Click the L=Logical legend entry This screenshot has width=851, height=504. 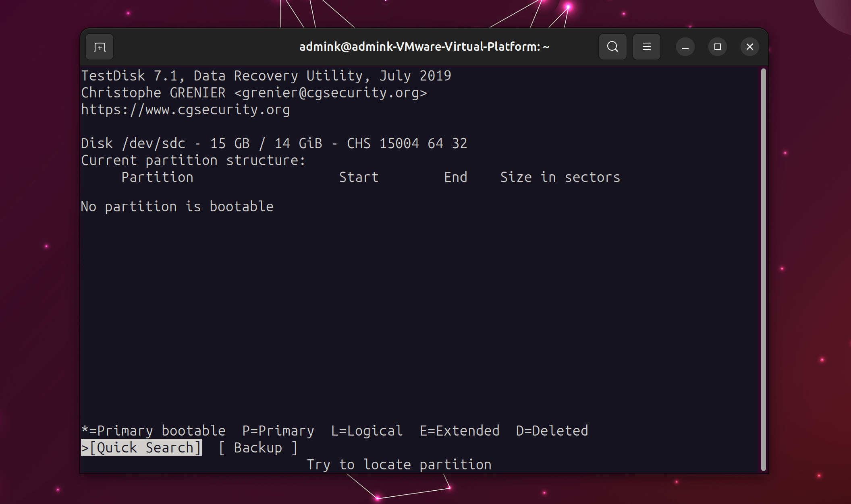point(366,430)
